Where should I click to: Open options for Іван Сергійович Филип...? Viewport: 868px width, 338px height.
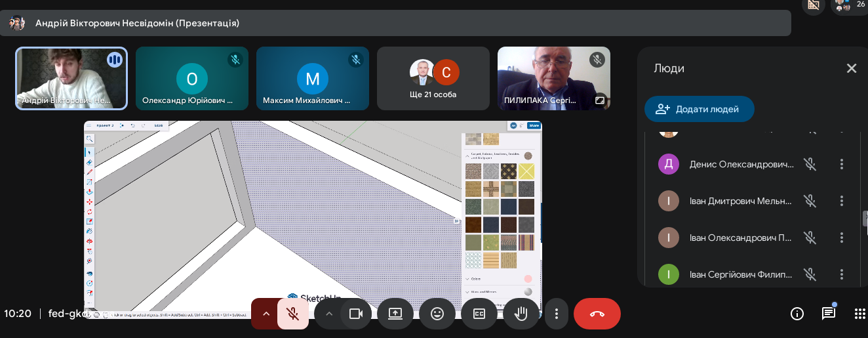point(842,274)
